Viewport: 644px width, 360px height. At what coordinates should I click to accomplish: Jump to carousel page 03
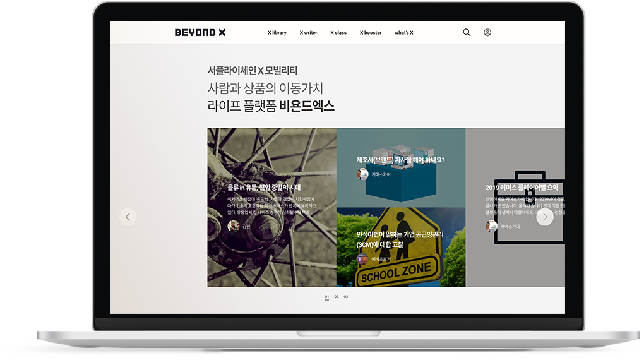pos(346,297)
